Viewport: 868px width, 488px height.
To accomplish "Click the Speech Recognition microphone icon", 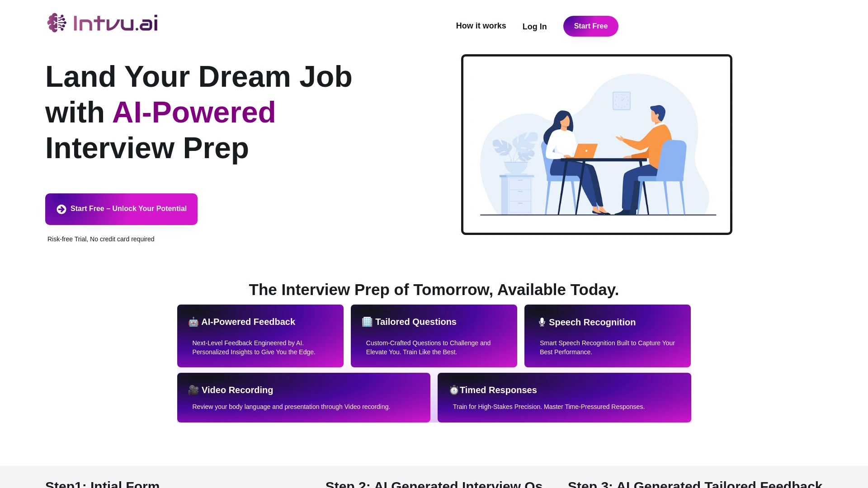I will point(541,322).
